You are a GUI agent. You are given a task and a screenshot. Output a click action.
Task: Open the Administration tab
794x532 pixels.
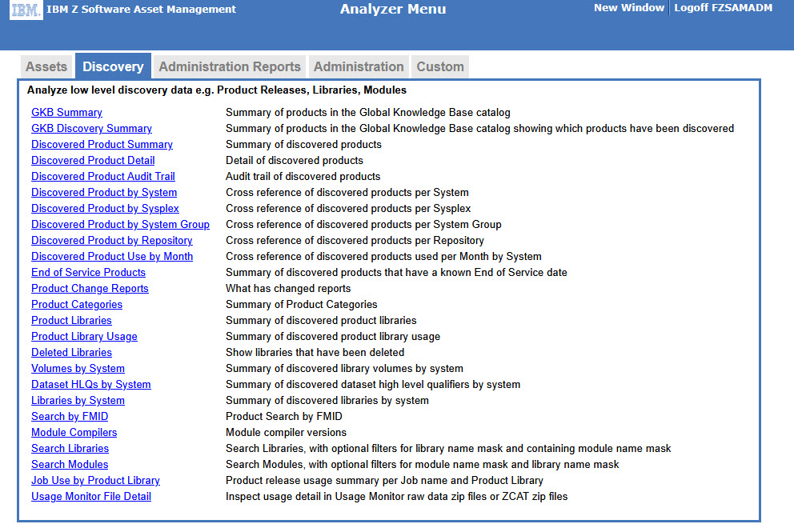pyautogui.click(x=359, y=67)
